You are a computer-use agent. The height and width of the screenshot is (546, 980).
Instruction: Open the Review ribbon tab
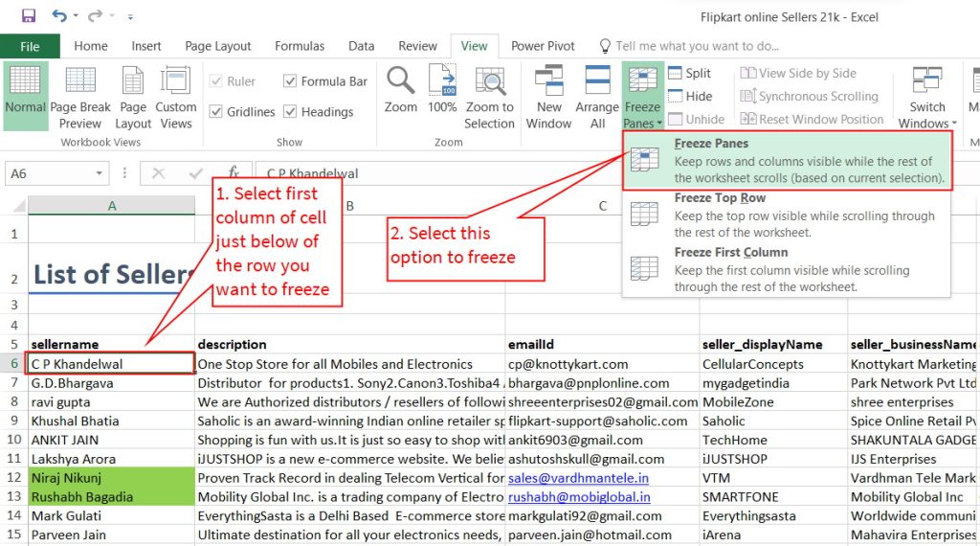[417, 46]
